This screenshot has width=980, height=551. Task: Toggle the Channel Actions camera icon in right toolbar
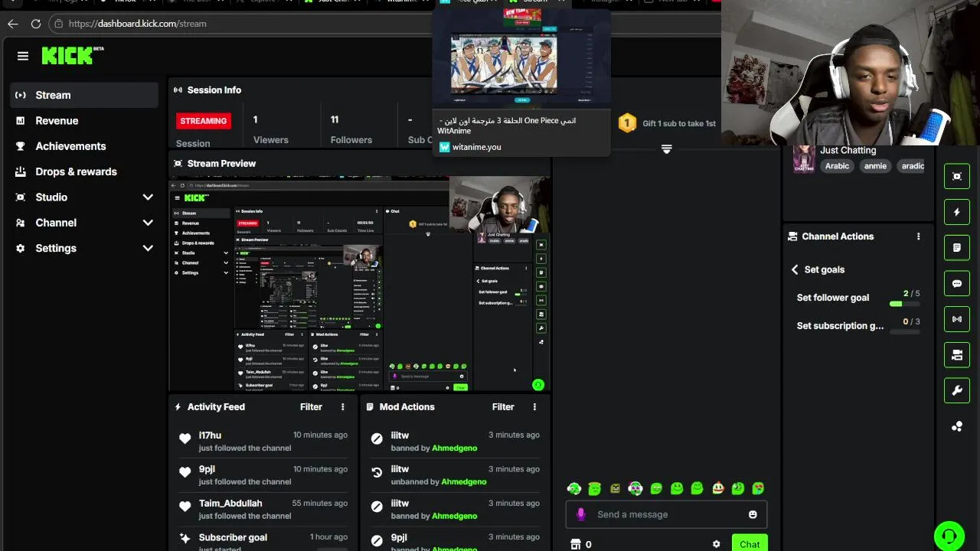[957, 355]
